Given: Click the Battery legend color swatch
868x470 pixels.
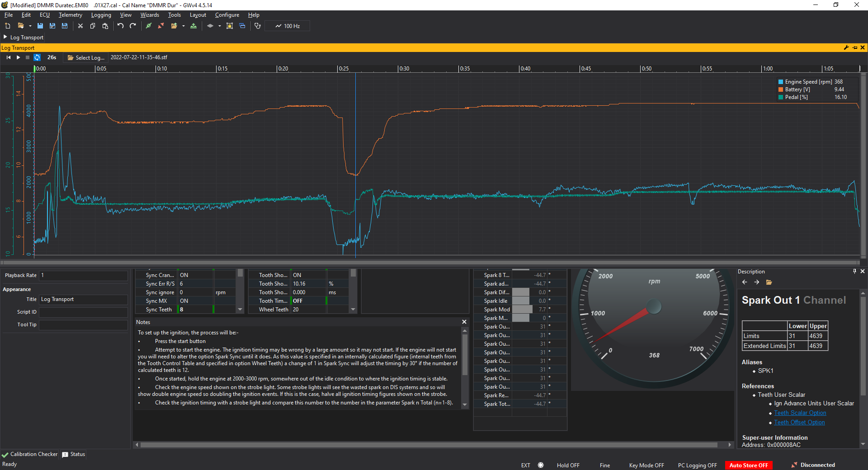Looking at the screenshot, I should point(780,89).
